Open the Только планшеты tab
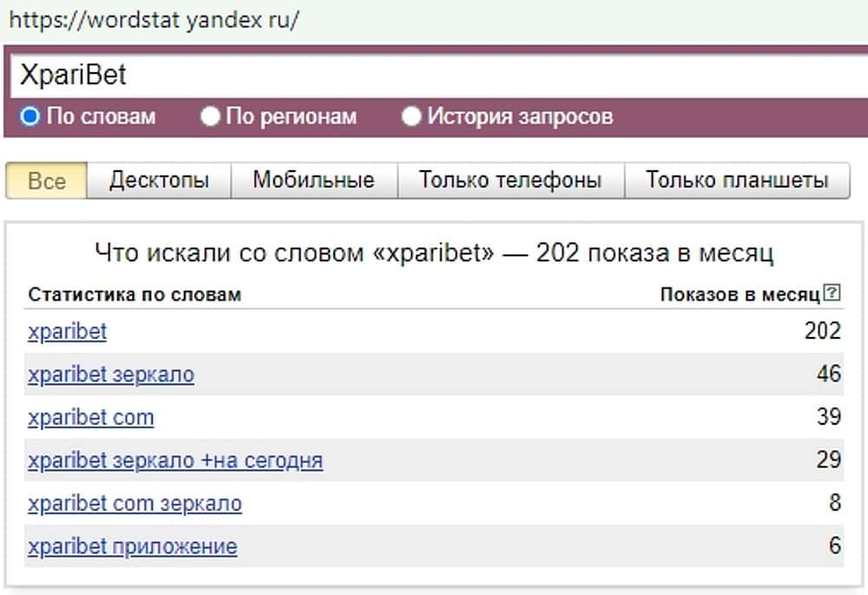Image resolution: width=868 pixels, height=595 pixels. (x=737, y=181)
